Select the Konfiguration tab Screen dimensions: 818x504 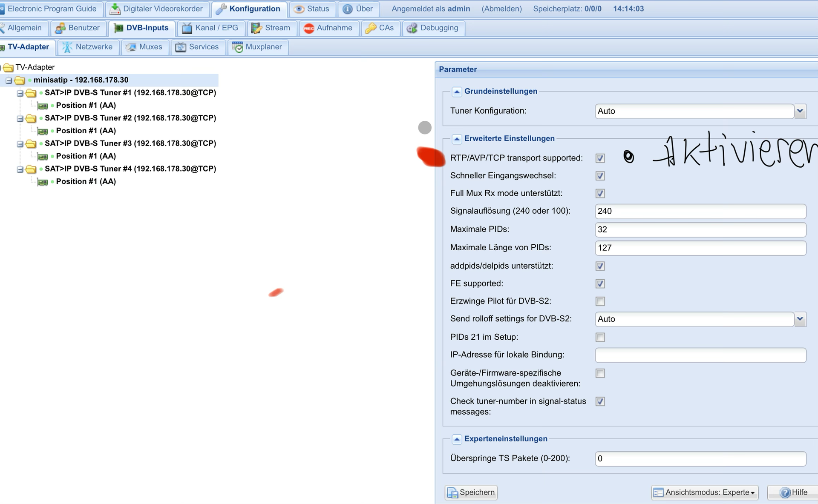(249, 9)
